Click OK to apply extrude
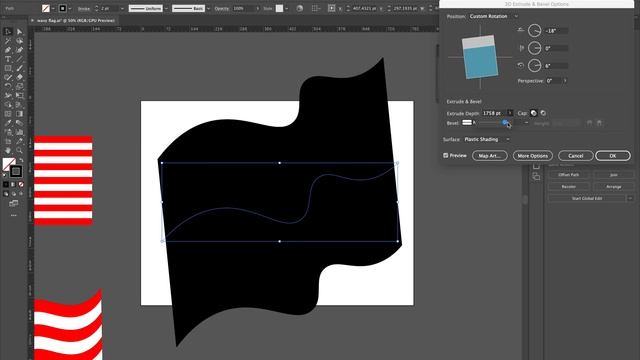640x360 pixels. coord(613,156)
